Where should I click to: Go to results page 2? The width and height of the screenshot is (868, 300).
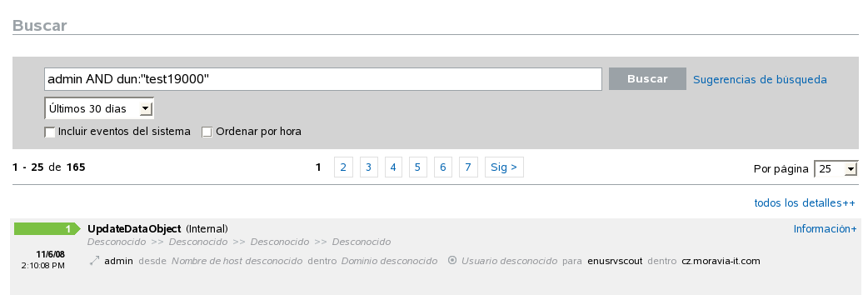coord(343,167)
